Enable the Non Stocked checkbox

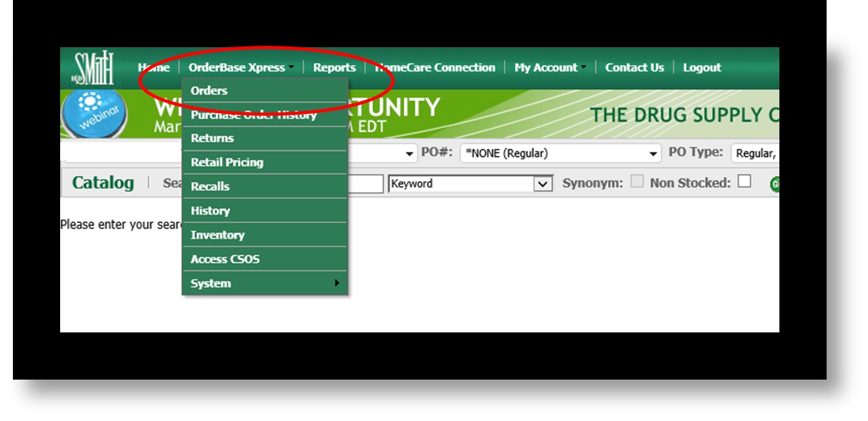[x=744, y=182]
